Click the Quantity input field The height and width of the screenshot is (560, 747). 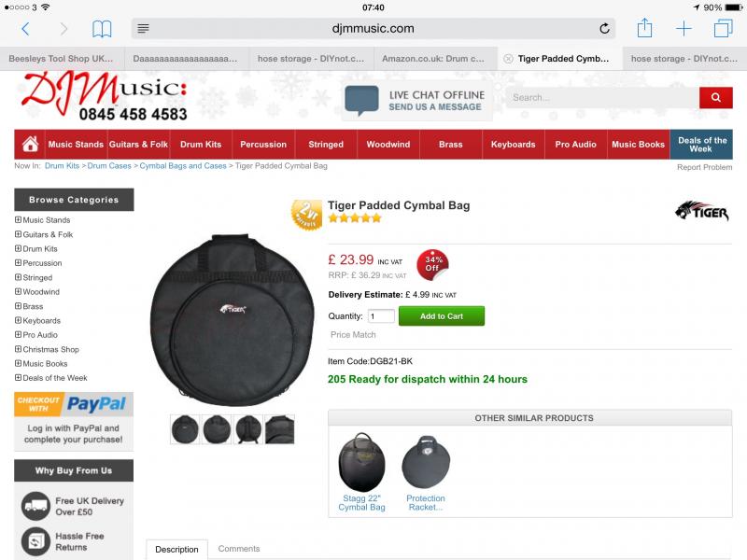coord(381,316)
